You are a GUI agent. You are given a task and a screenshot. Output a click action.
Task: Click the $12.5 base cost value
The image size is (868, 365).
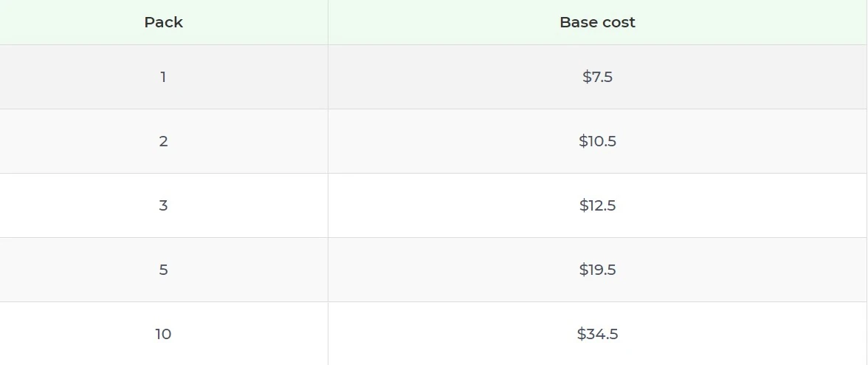click(x=597, y=205)
